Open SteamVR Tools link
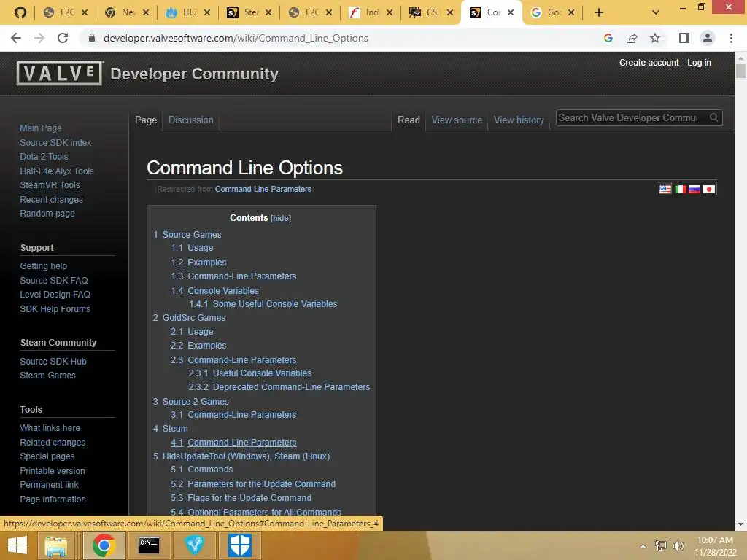This screenshot has width=747, height=560. click(x=50, y=184)
